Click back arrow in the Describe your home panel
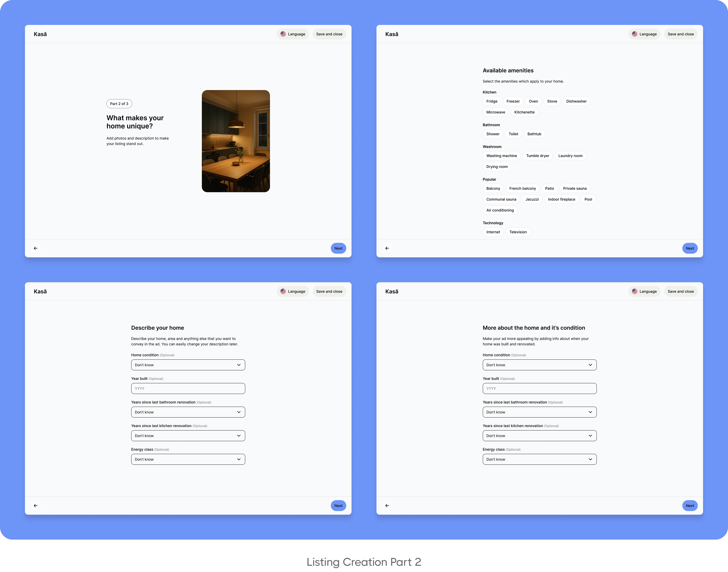Image resolution: width=728 pixels, height=572 pixels. [x=36, y=505]
